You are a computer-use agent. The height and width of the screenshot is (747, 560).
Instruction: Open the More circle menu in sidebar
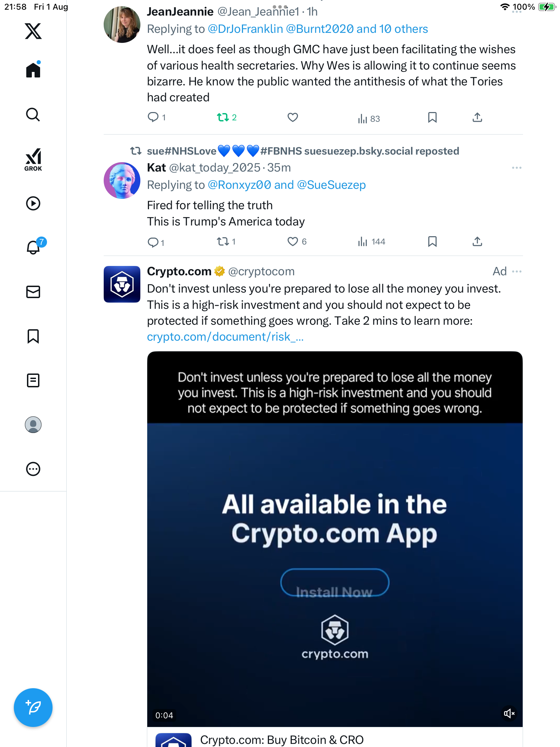(33, 469)
